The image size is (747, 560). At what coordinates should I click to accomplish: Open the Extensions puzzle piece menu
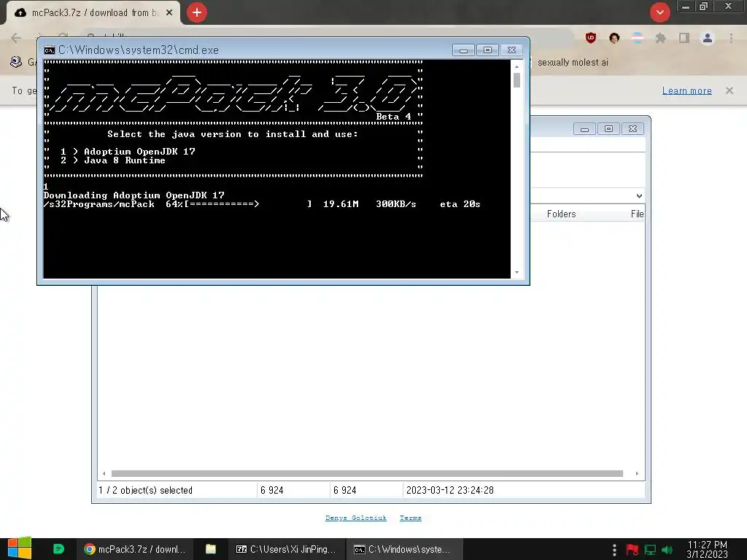tap(661, 38)
